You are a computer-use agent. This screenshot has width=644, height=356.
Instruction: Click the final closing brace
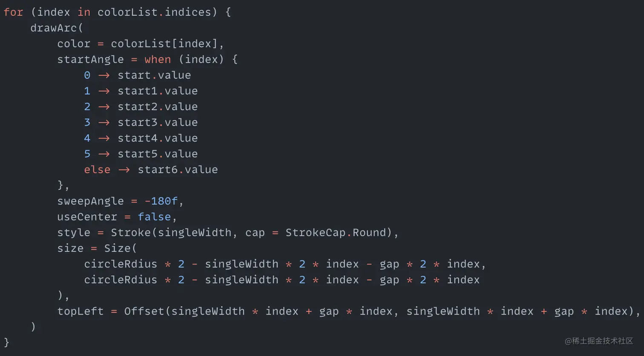point(6,343)
